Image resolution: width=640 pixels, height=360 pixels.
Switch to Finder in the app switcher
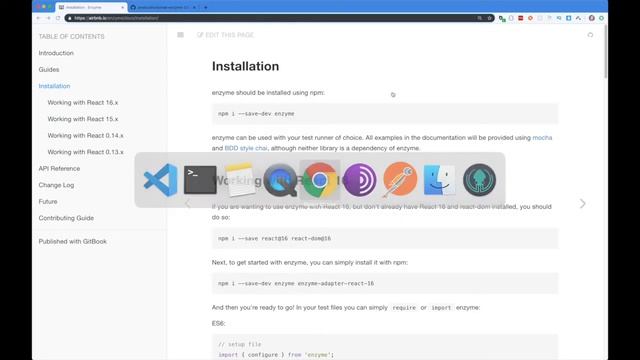[x=440, y=180]
